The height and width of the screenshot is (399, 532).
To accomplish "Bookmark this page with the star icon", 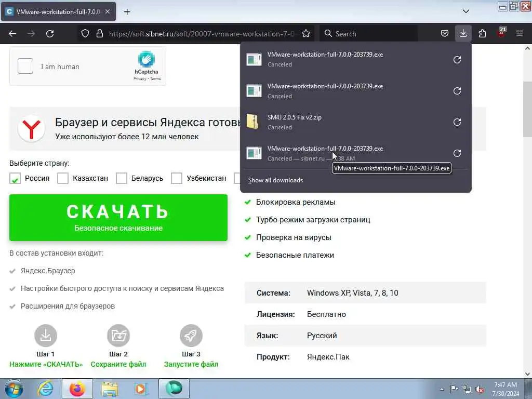I will tap(306, 34).
